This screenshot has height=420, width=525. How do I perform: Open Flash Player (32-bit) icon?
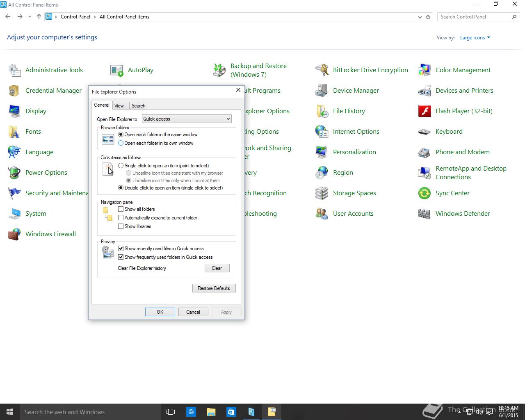[425, 111]
